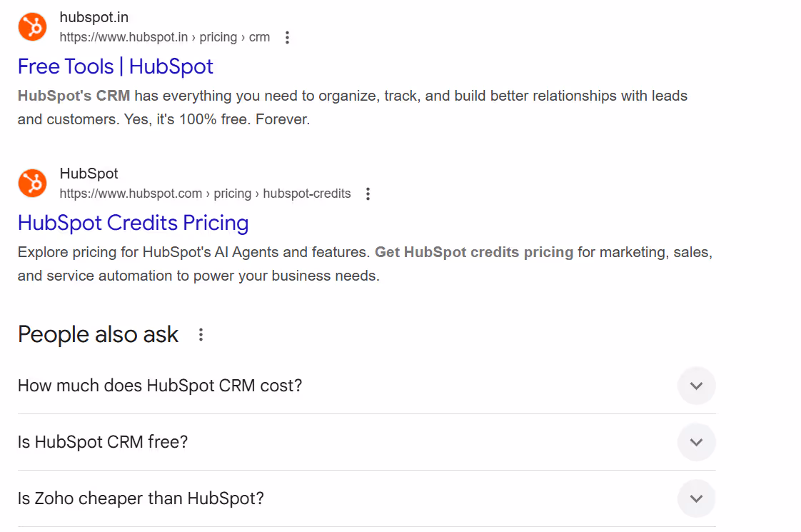Viewport: 801px width, 532px height.
Task: Click the pricing breadcrumb under hubspot.in
Action: coord(218,37)
